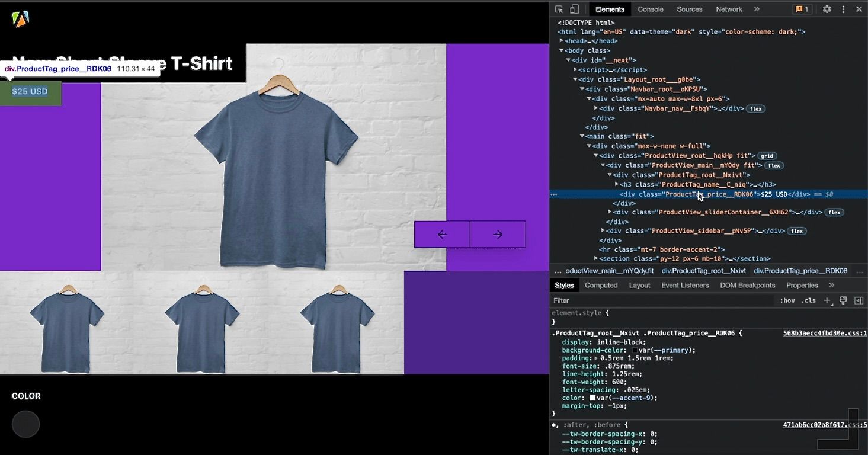
Task: Switch to the Console tab
Action: pyautogui.click(x=650, y=9)
